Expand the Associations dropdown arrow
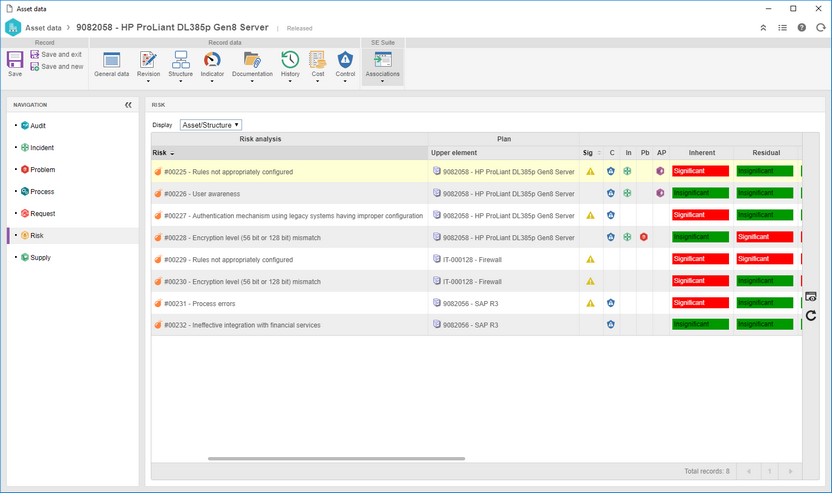The width and height of the screenshot is (832, 493). tap(383, 81)
